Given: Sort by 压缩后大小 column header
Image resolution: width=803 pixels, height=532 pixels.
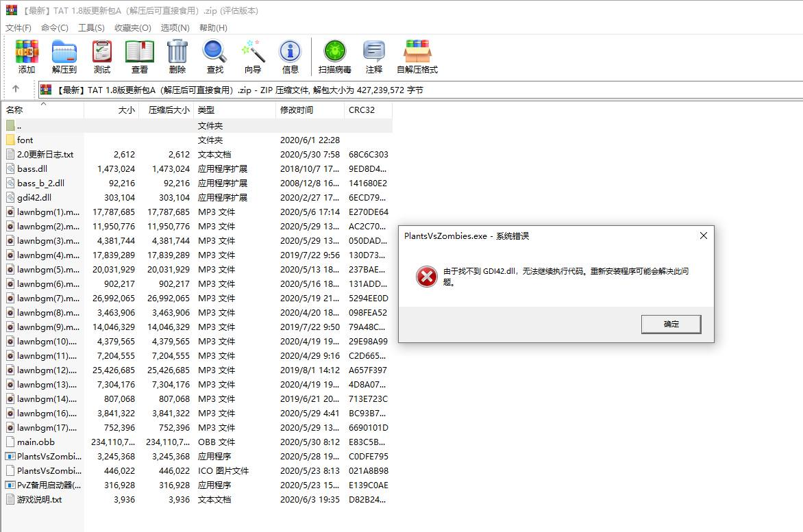Looking at the screenshot, I should tap(166, 110).
